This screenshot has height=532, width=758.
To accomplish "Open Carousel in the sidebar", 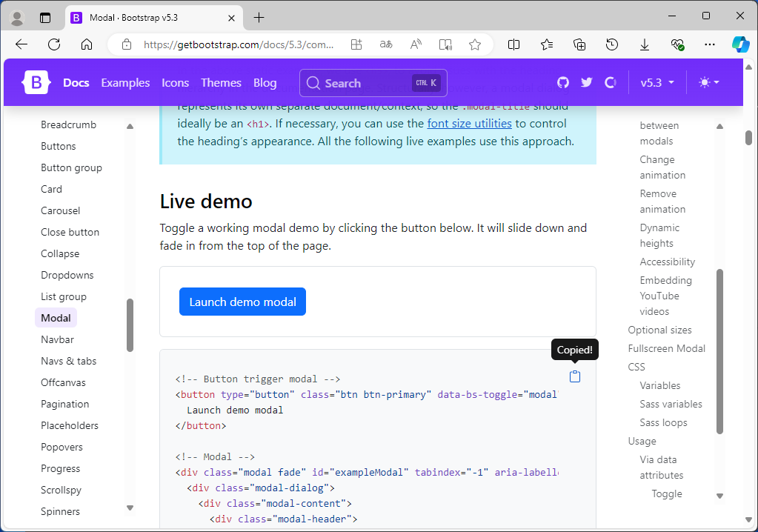I will pos(61,210).
